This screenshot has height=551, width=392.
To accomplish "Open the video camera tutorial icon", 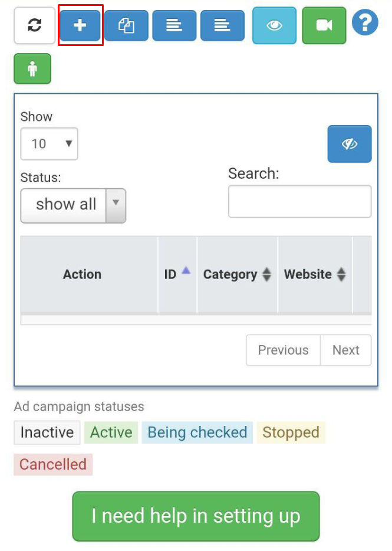I will 324,25.
